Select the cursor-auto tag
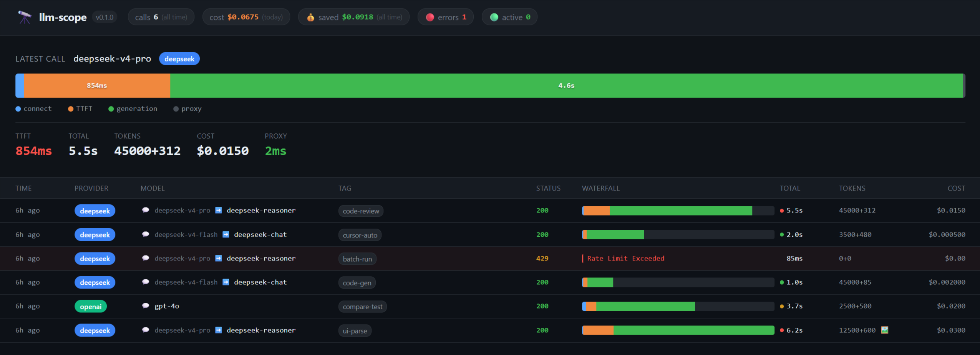Screen dimensions: 980x355 coord(360,235)
